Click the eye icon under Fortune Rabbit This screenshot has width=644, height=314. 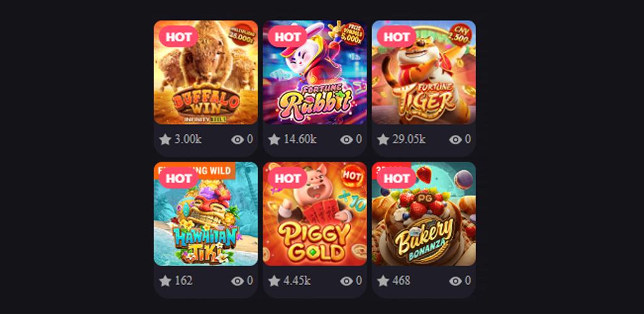347,140
